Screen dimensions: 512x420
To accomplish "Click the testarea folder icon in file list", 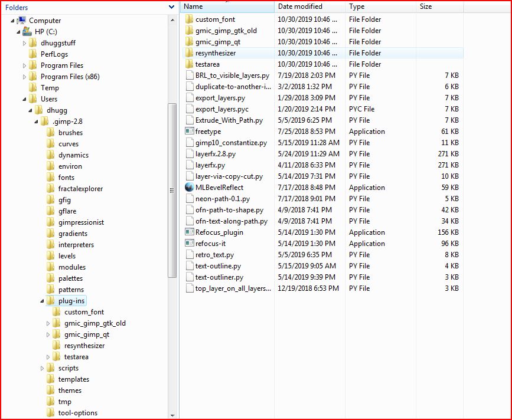I will coord(190,64).
